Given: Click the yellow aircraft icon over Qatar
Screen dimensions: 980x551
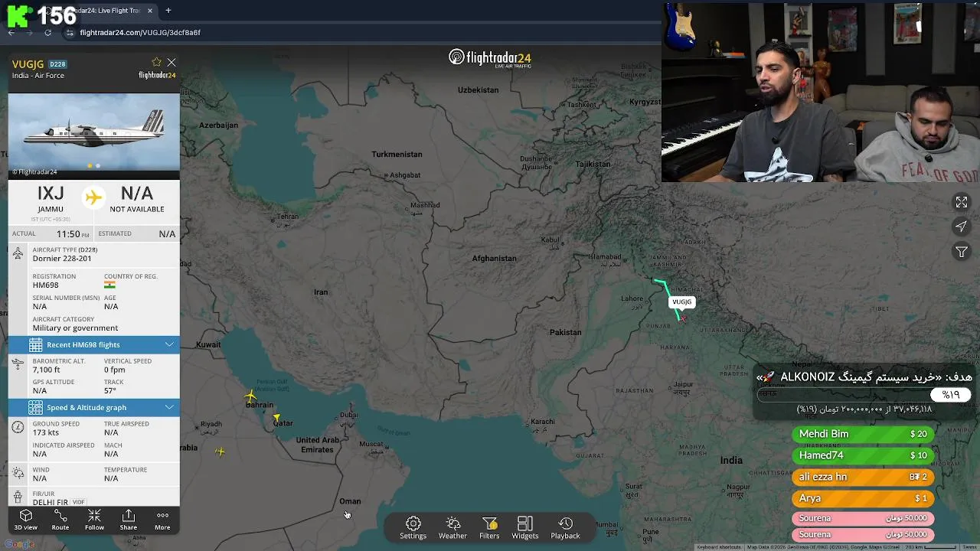Looking at the screenshot, I should [x=276, y=418].
